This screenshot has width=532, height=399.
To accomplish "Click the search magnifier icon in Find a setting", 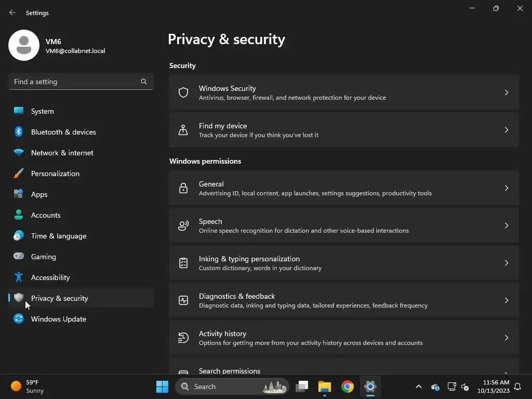I will (x=144, y=82).
